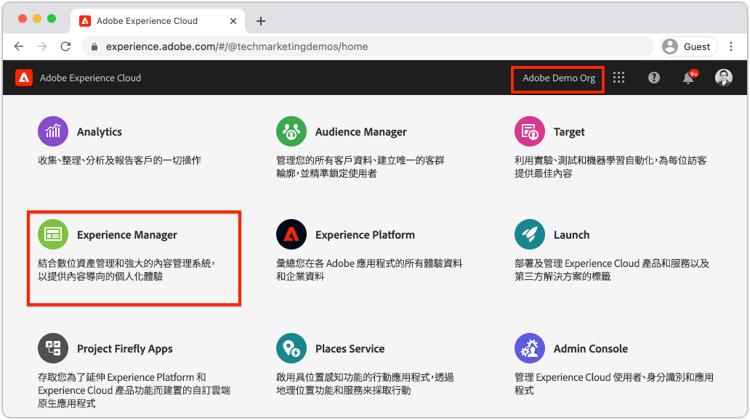Screen dimensions: 750x420
Task: Click the Experience Manager green icon
Action: pos(53,234)
